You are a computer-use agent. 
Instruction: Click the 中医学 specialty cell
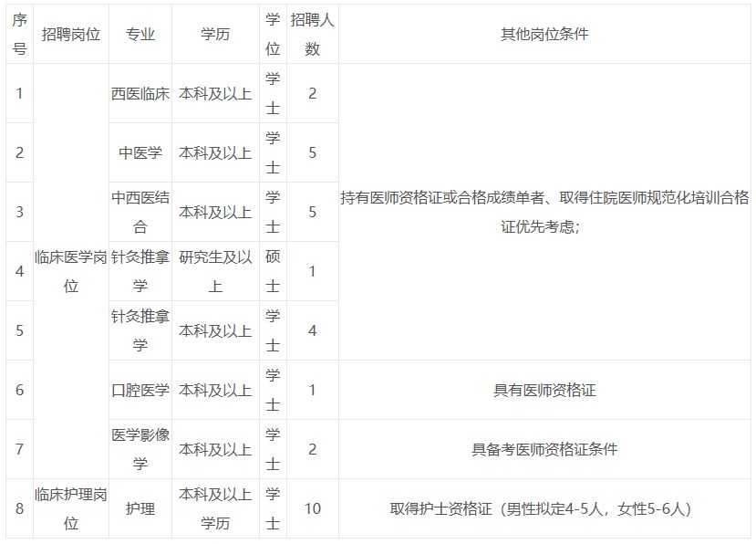point(139,152)
